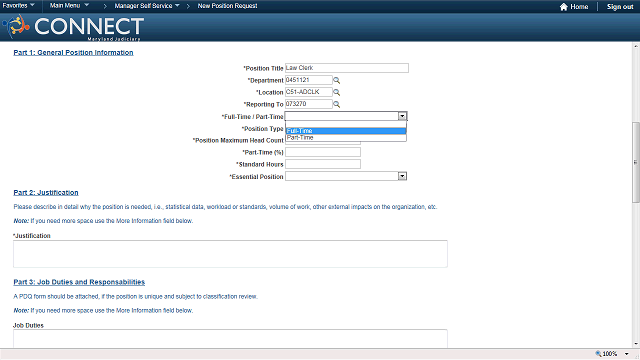Click the New Position Request breadcrumb
Image resolution: width=640 pixels, height=360 pixels.
click(227, 6)
